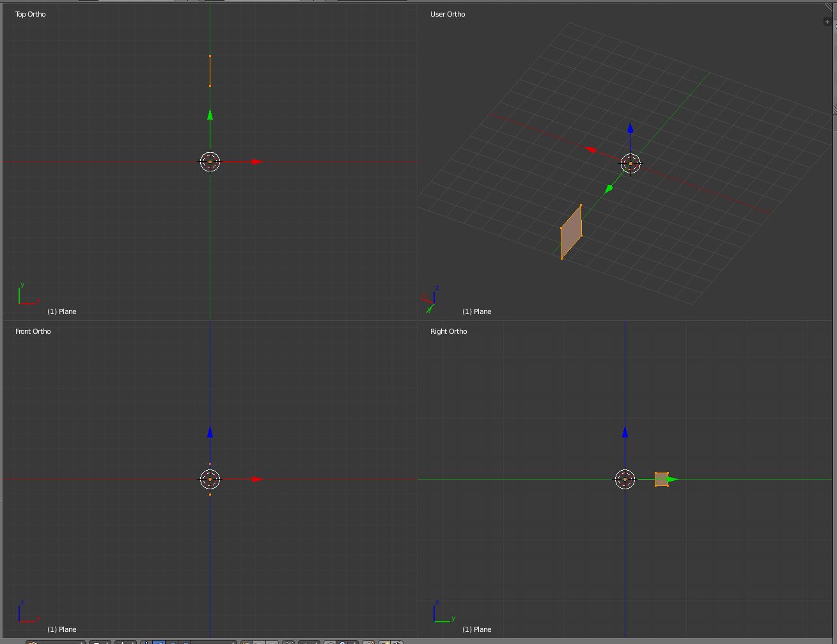
Task: Select the orange plane face in User Ortho view
Action: coord(571,232)
